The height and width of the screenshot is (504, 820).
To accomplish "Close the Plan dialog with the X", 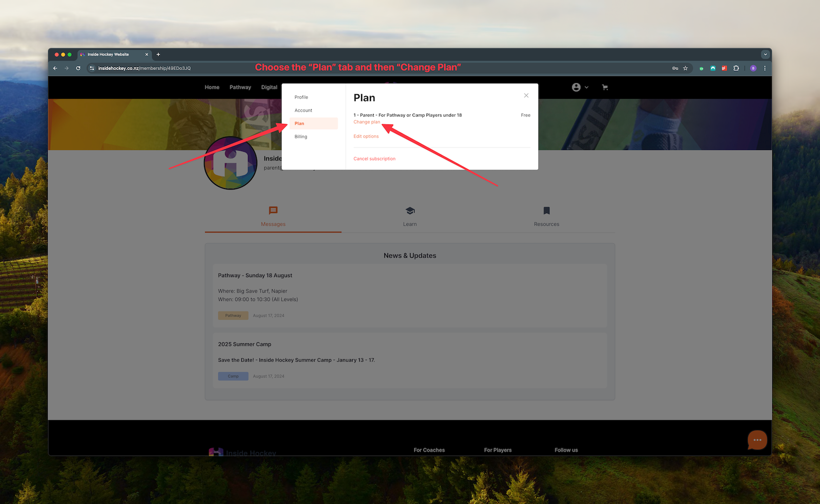I will [526, 96].
